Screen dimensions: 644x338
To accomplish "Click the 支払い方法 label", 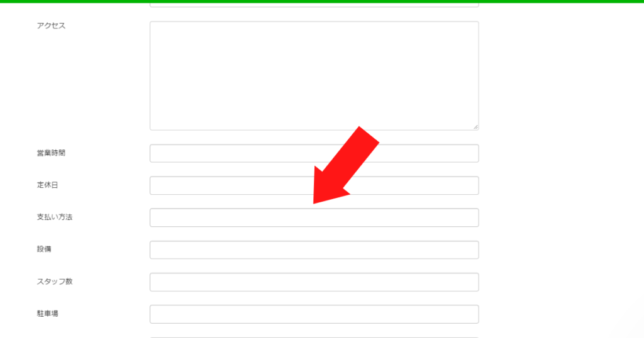I will tap(55, 217).
